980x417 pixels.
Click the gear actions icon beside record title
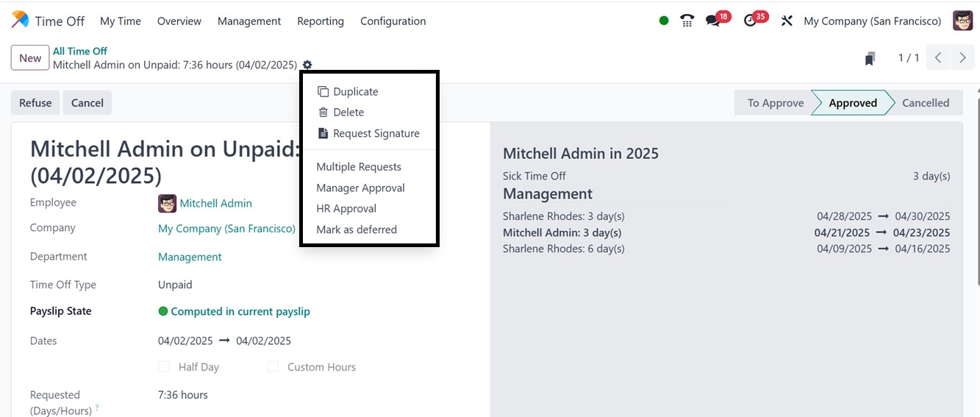point(307,65)
